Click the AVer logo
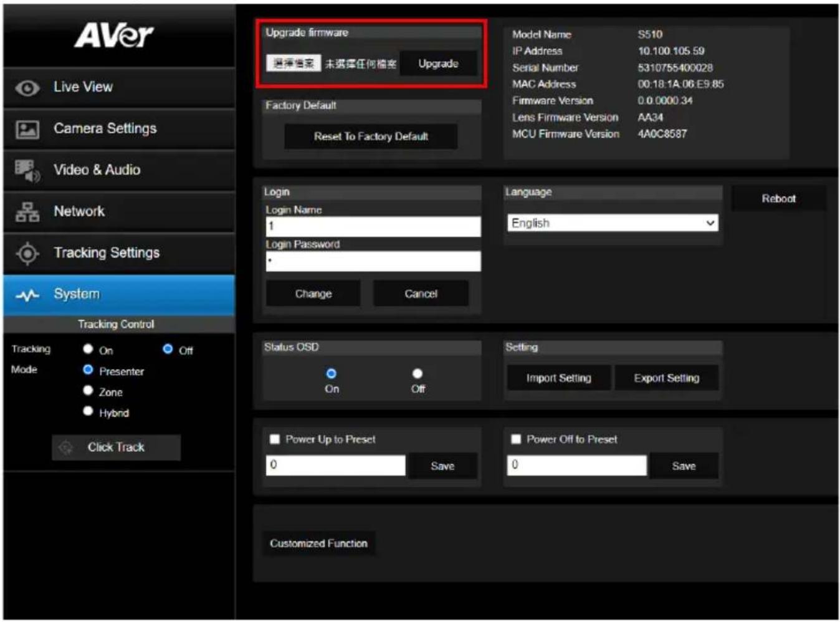Viewport: 840px width, 622px height. point(114,36)
